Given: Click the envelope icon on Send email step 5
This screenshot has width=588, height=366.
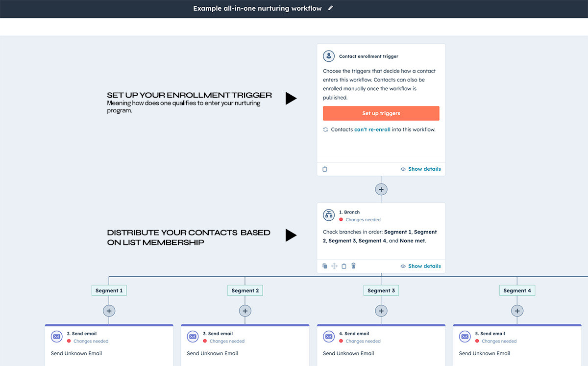Looking at the screenshot, I should point(465,337).
